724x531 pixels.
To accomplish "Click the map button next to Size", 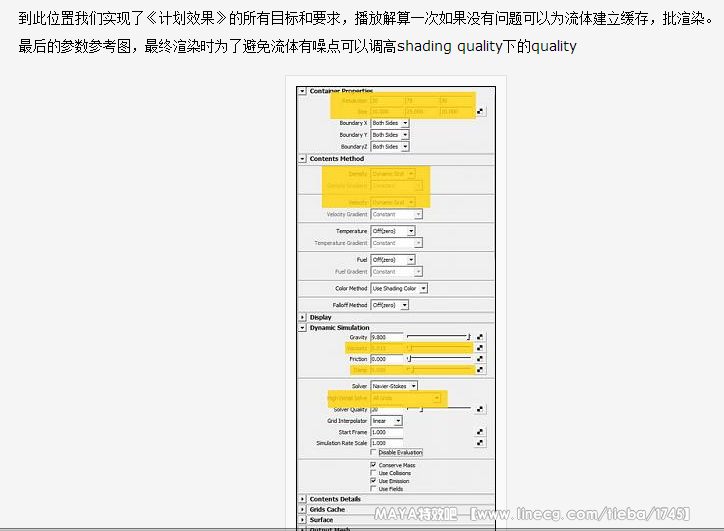I will 480,112.
